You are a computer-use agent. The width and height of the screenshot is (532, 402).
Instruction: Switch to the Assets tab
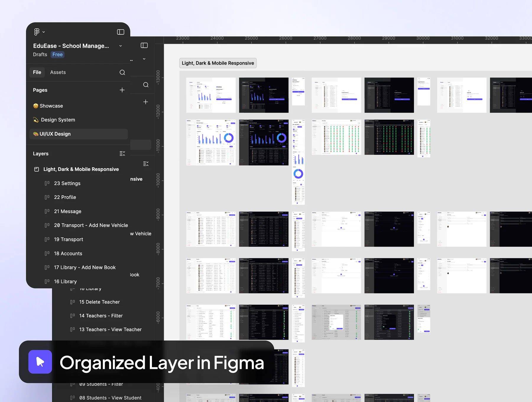tap(58, 72)
